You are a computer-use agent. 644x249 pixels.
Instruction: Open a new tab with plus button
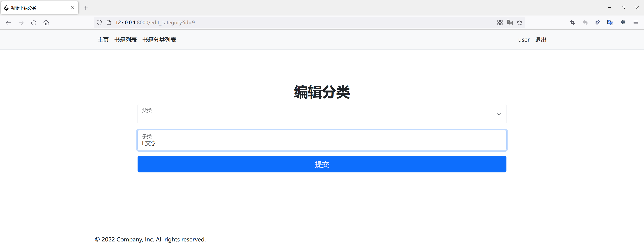coord(86,8)
